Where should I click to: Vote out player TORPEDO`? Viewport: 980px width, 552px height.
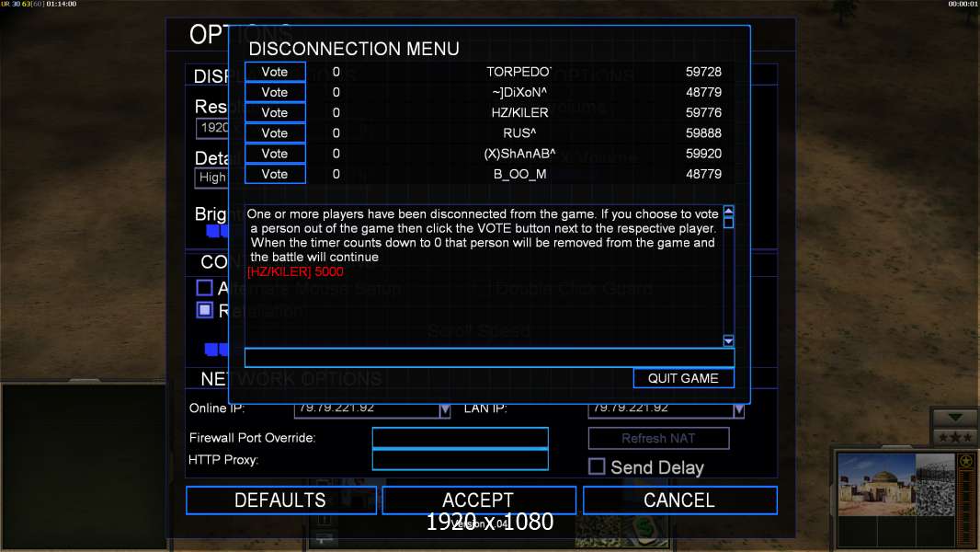[x=275, y=71]
